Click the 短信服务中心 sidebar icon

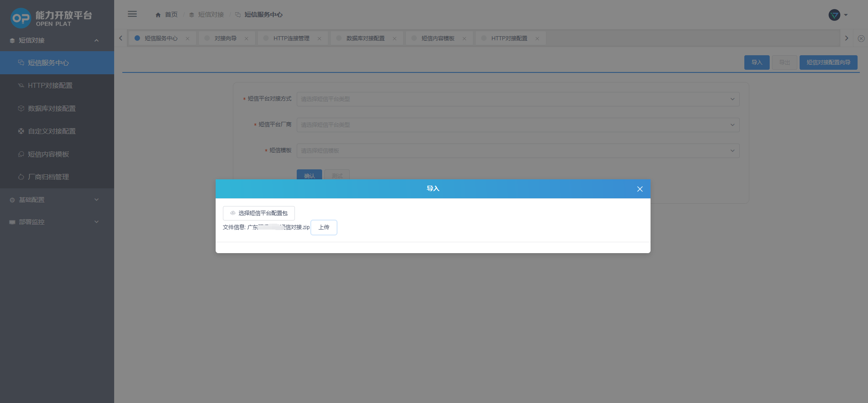(x=21, y=63)
